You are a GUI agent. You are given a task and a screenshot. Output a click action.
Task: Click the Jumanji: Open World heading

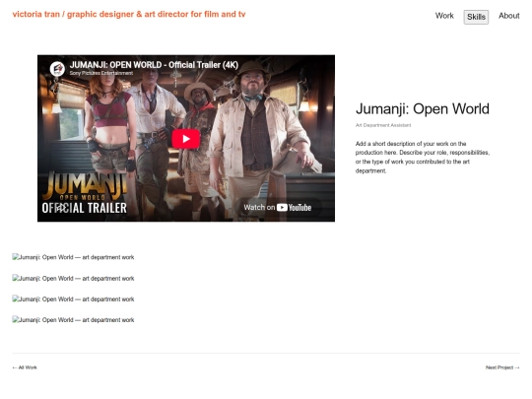point(423,109)
